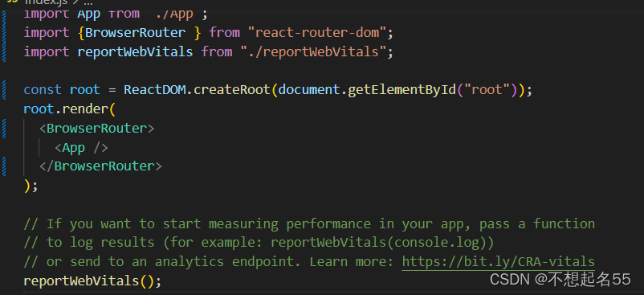This screenshot has width=644, height=295.
Task: Click the root variable after const
Action: pos(85,89)
